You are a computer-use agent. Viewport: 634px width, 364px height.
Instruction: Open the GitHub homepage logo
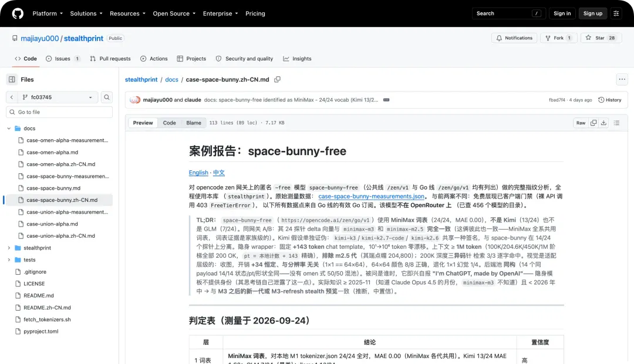tap(18, 14)
